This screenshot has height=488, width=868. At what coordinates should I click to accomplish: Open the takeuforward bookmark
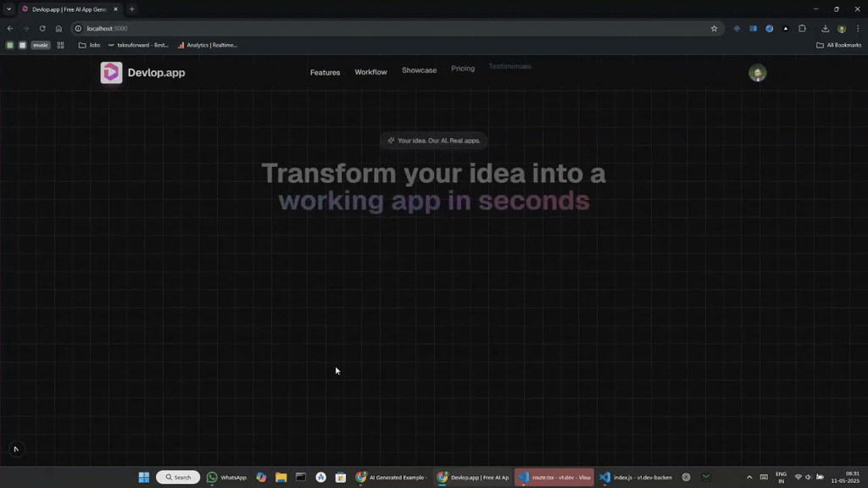(x=138, y=46)
